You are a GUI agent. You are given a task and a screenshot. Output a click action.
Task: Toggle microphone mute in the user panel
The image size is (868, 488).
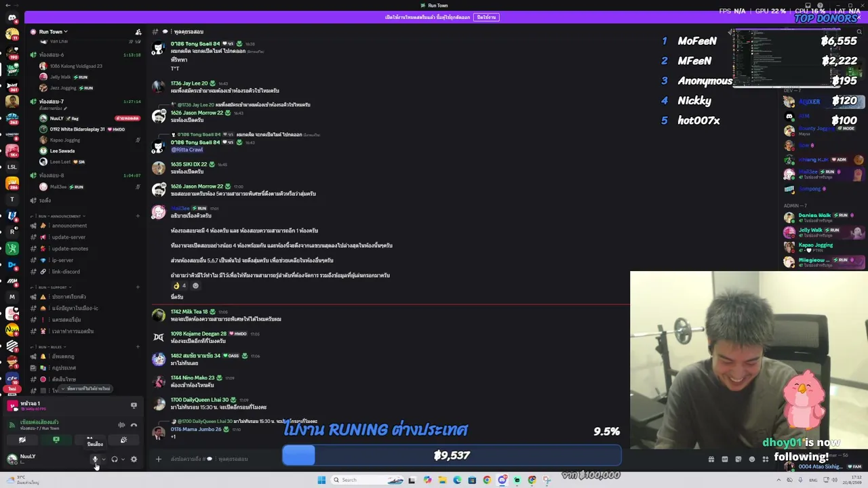tap(95, 459)
